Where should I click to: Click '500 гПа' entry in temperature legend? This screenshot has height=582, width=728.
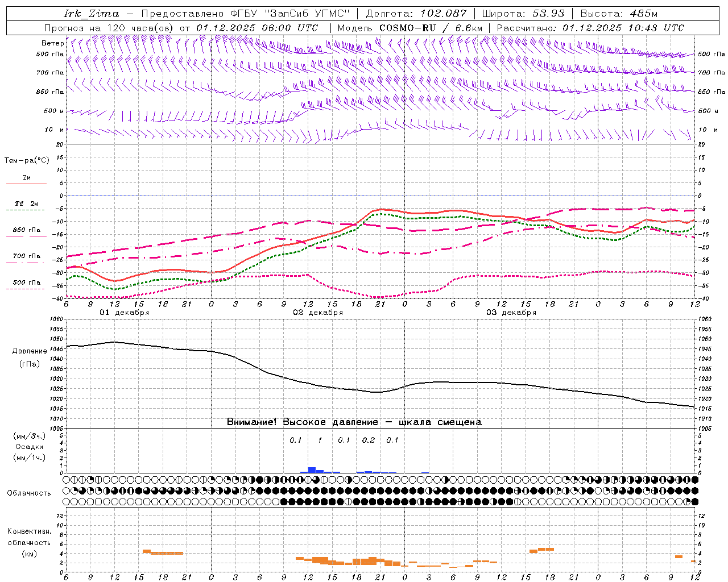point(27,282)
